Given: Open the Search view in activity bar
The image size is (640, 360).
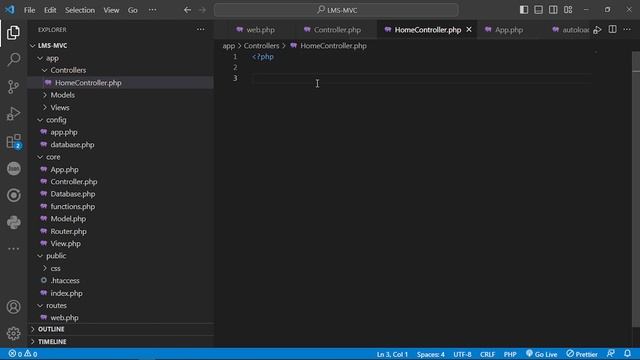Looking at the screenshot, I should [13, 60].
